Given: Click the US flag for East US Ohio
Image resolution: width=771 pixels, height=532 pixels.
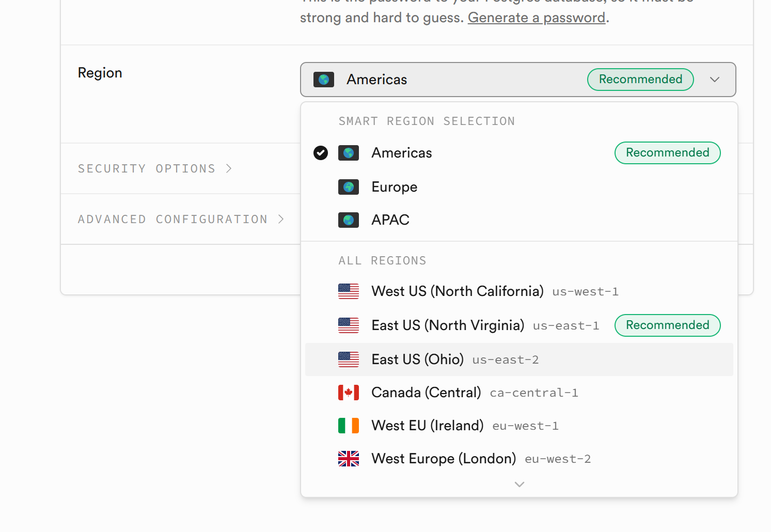Looking at the screenshot, I should 349,359.
